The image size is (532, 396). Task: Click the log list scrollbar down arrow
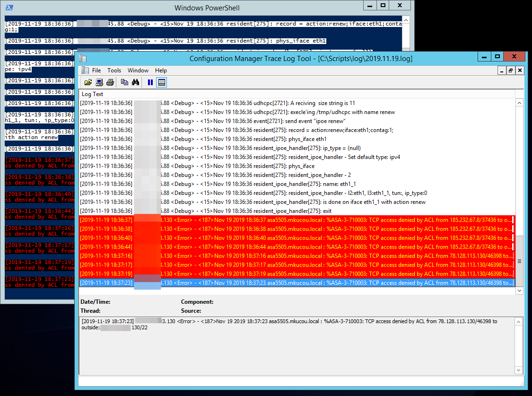[x=519, y=291]
